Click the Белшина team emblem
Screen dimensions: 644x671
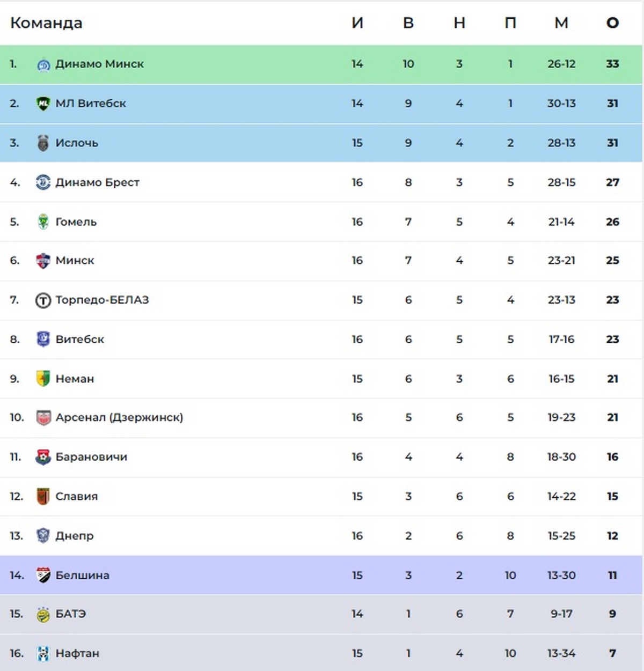[43, 575]
